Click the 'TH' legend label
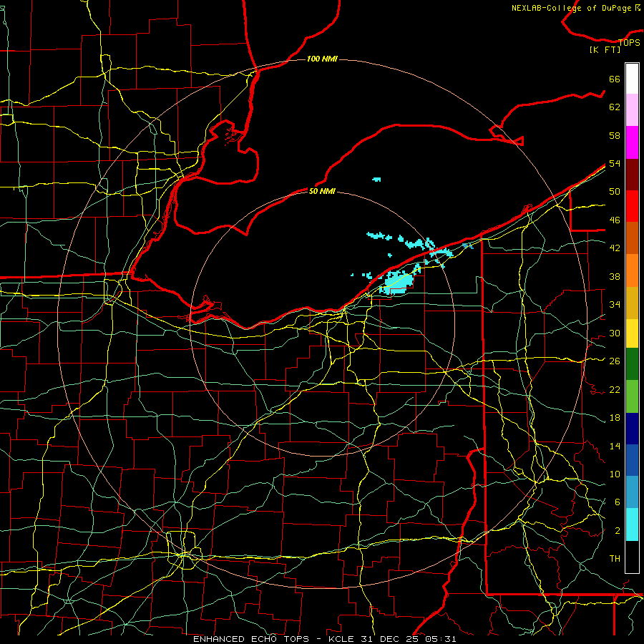The image size is (644, 644). click(x=615, y=559)
